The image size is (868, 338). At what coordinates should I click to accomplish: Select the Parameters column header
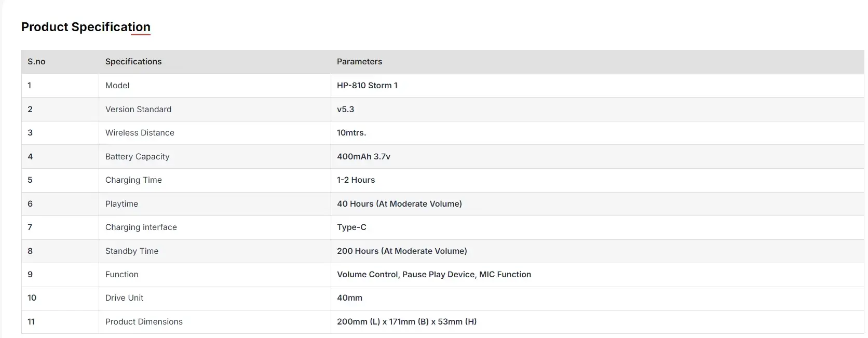pyautogui.click(x=359, y=62)
